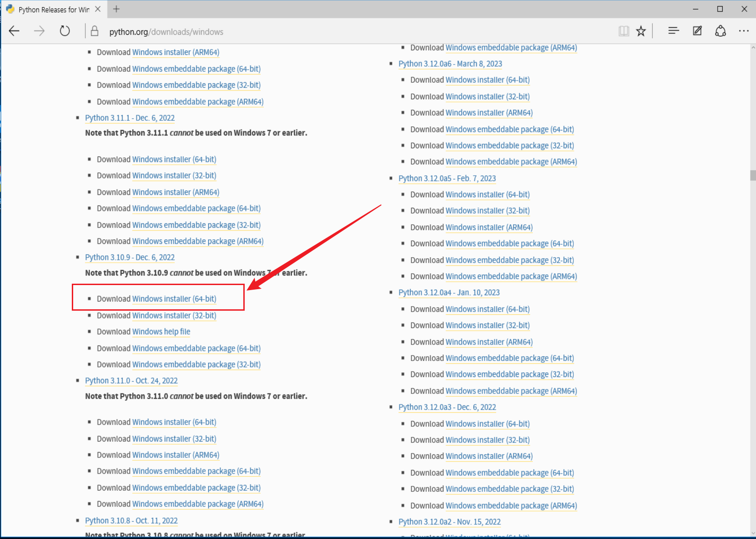This screenshot has height=539, width=756.
Task: Get Python 3.11.0 embeddable package (64-bit)
Action: [x=196, y=471]
